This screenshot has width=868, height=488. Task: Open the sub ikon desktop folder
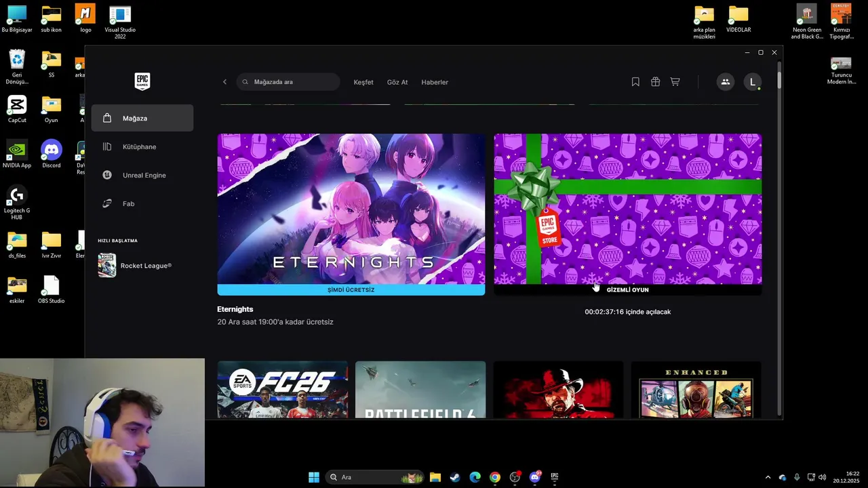click(x=51, y=19)
